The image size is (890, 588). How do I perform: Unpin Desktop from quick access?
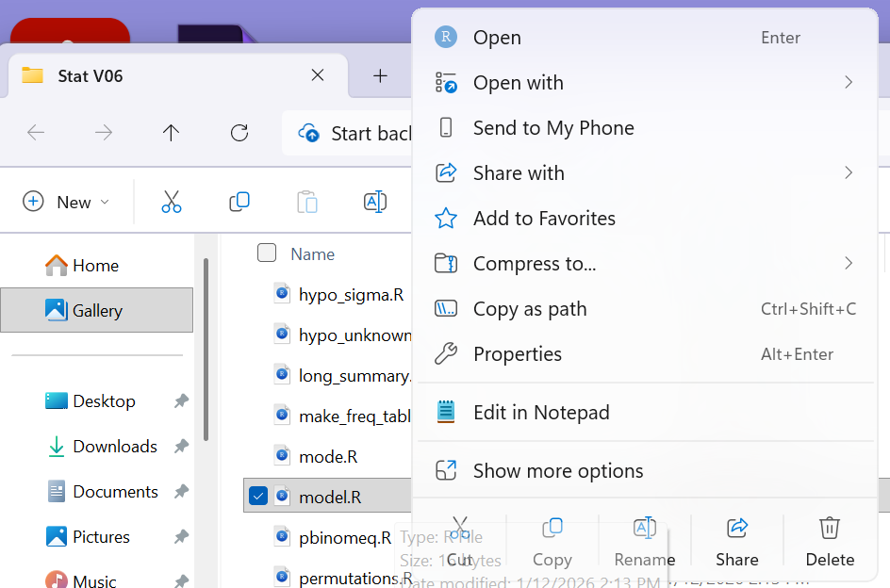click(181, 401)
